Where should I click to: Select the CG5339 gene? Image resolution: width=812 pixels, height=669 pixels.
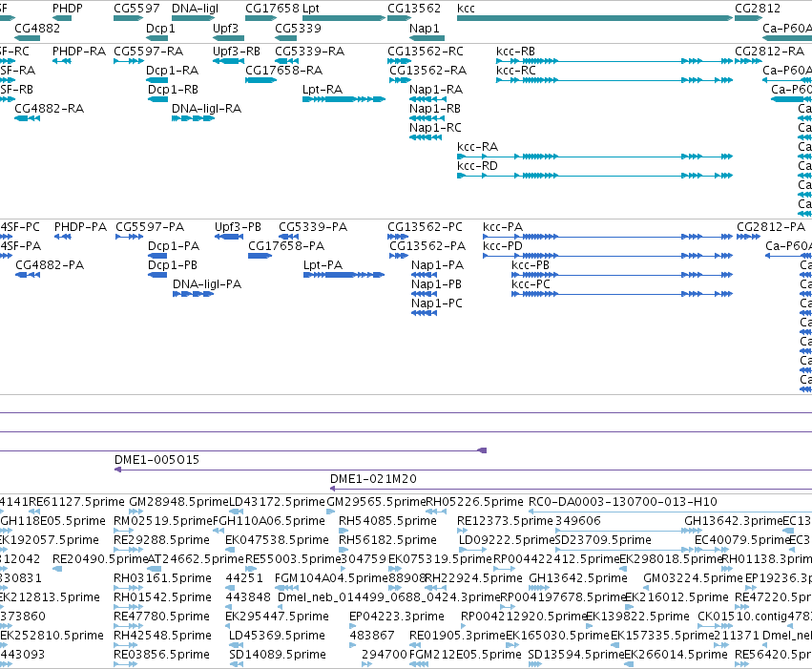286,38
